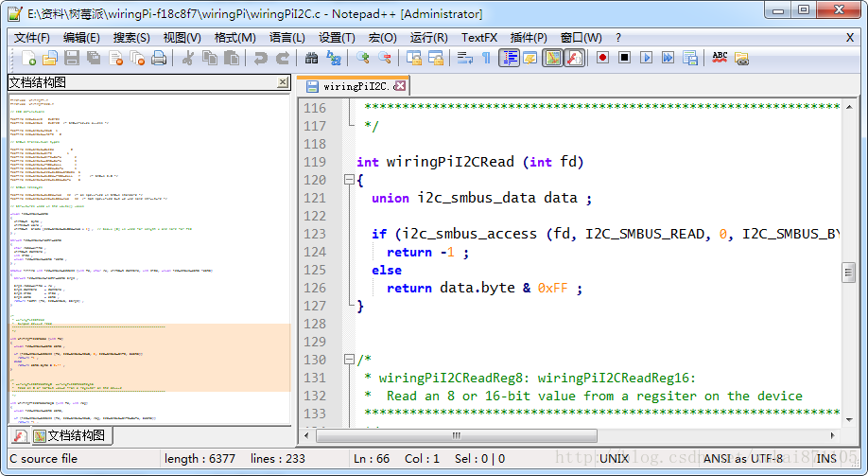The height and width of the screenshot is (476, 868).
Task: Toggle synchronized horizontal scrolling
Action: coord(436,58)
